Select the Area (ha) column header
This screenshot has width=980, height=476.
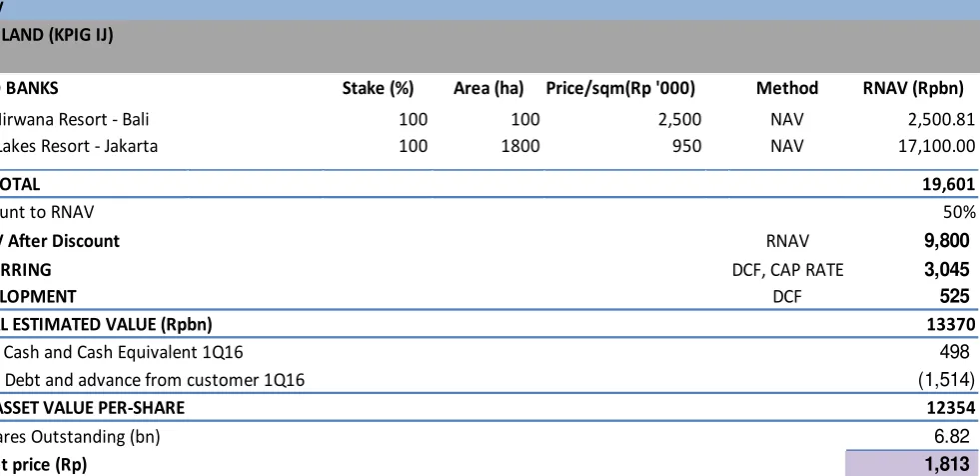(489, 89)
